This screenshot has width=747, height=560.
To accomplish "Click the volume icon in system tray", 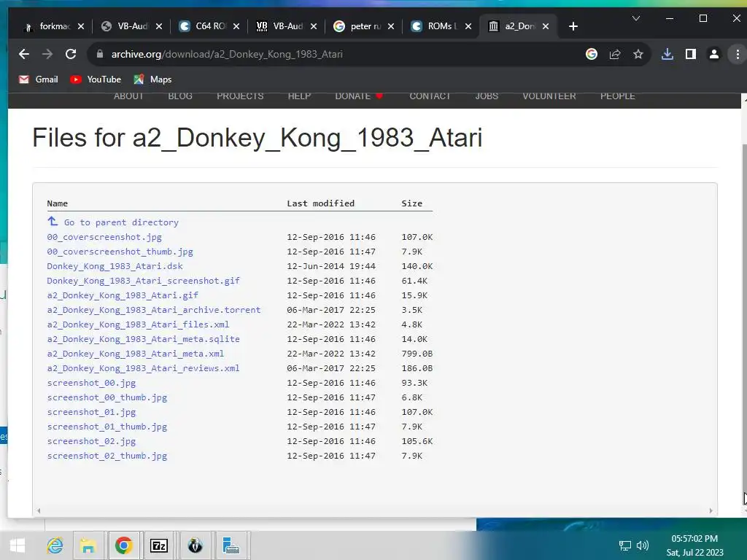I will coord(643,545).
